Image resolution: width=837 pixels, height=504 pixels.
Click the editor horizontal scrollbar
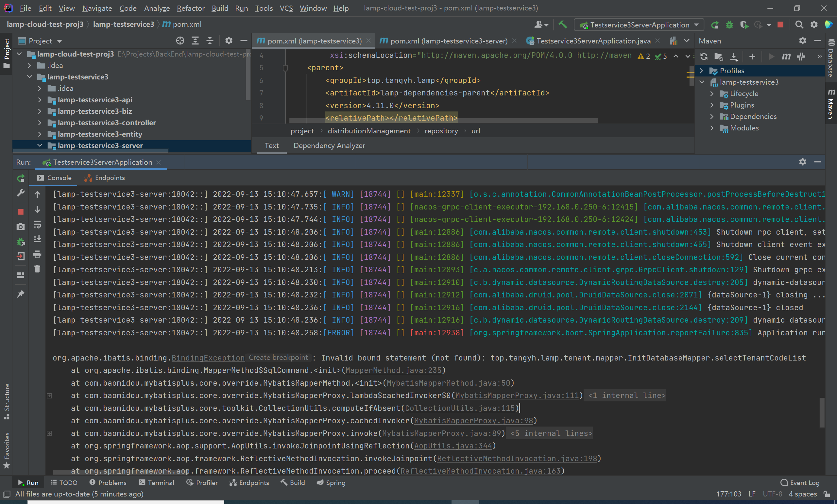click(443, 121)
